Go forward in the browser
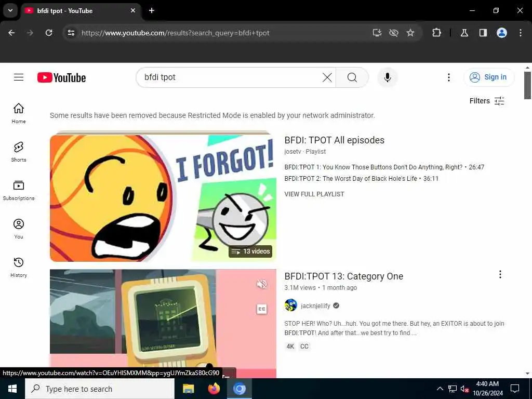The width and height of the screenshot is (532, 399). pos(30,33)
